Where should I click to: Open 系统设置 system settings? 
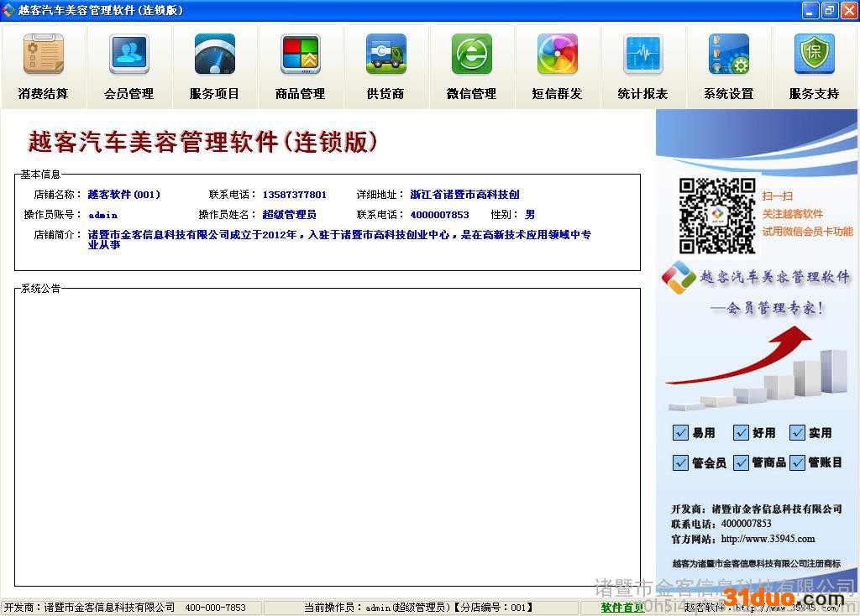click(x=728, y=66)
